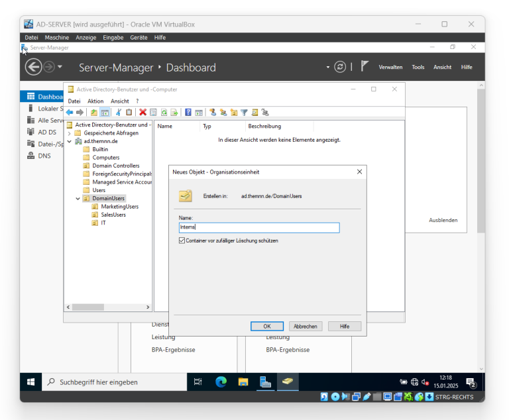Click the Paste clipboard toolbar icon

click(x=129, y=113)
